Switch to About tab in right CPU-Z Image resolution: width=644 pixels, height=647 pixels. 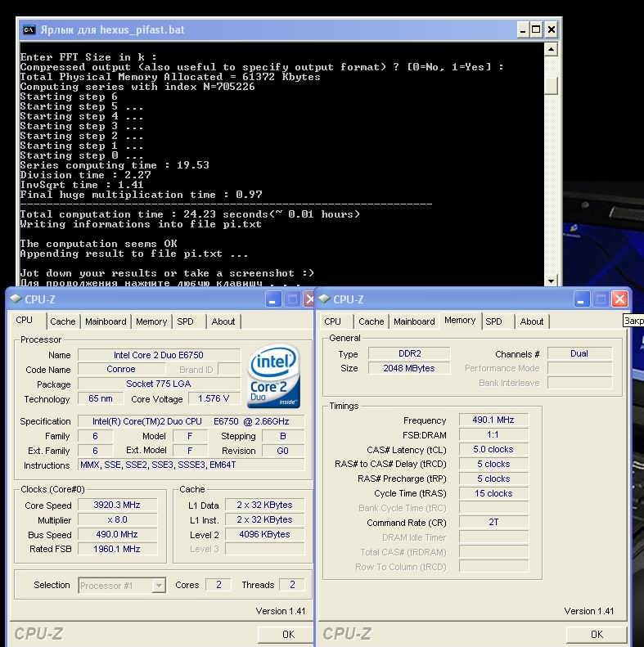532,321
